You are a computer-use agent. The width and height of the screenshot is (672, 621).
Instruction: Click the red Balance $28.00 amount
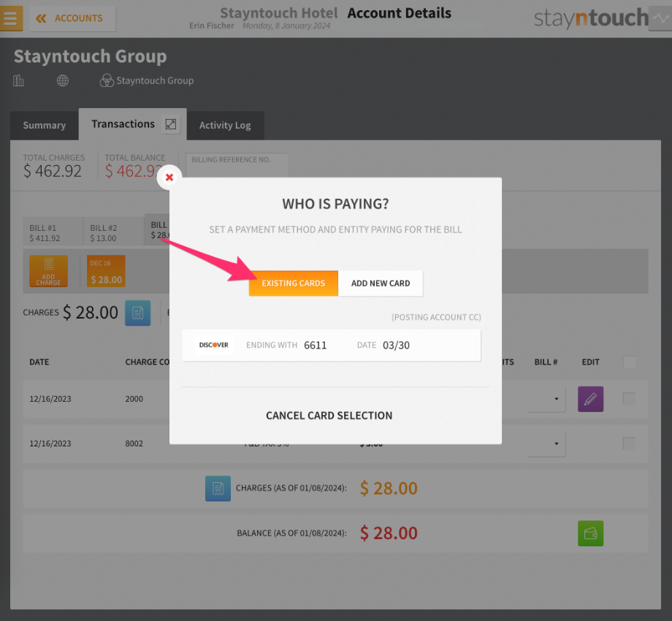[x=389, y=533]
